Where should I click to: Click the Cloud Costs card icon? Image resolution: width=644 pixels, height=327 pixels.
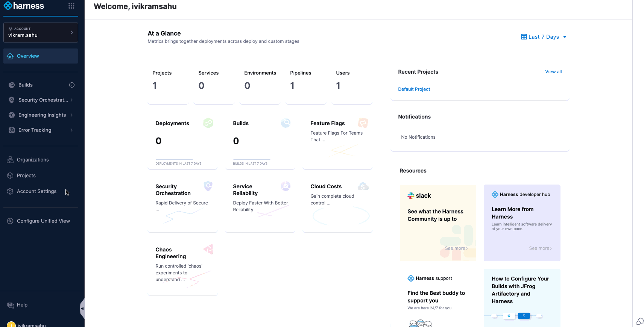363,186
